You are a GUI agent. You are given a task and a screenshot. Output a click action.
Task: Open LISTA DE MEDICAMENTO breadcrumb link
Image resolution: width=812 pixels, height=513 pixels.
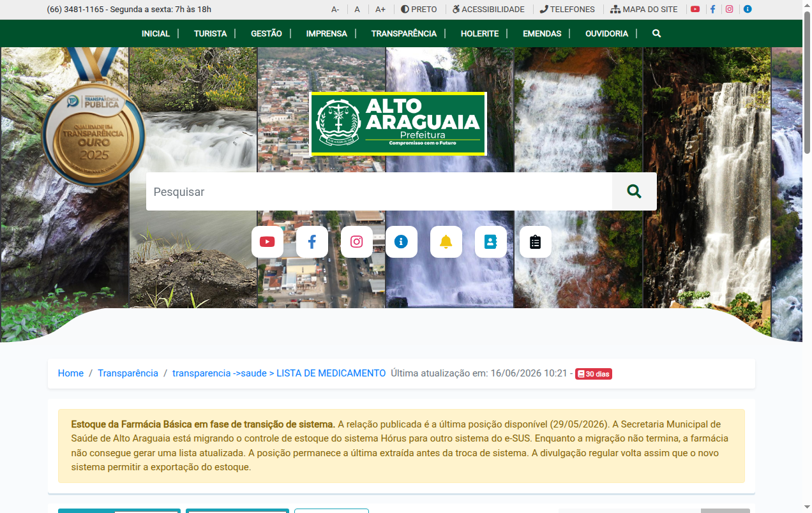pos(279,373)
